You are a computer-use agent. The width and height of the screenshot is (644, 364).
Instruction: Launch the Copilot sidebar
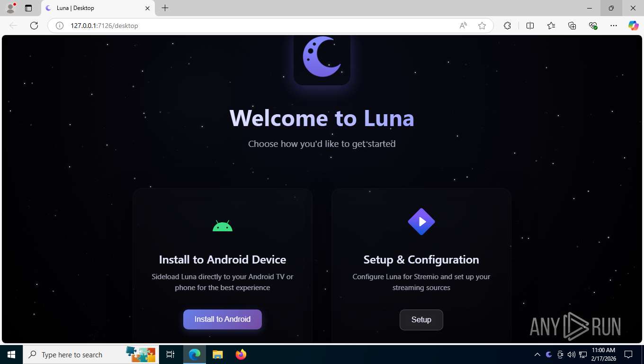(634, 26)
